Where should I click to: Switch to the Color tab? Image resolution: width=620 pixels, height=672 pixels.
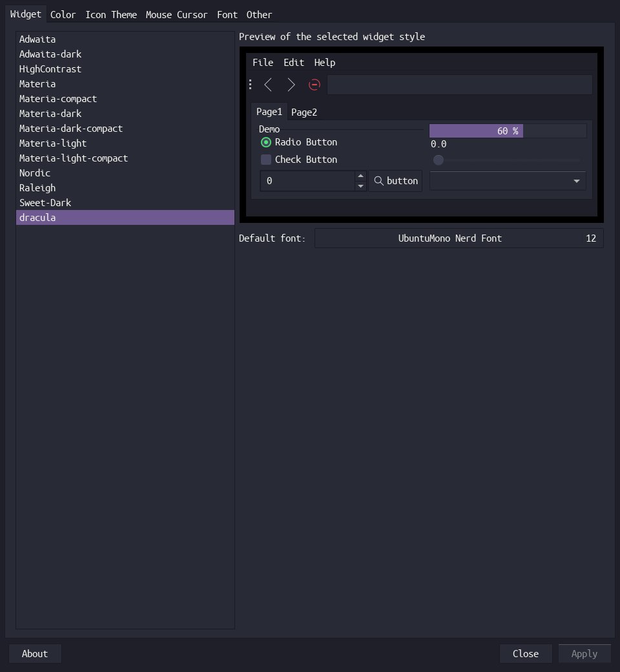click(x=63, y=15)
